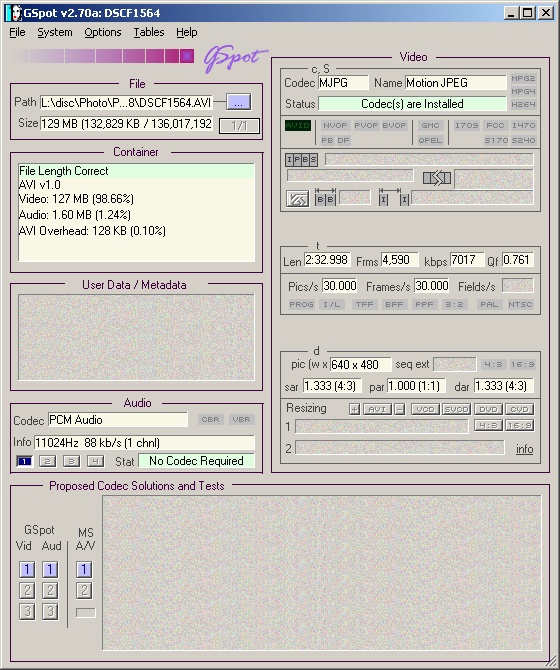Image resolution: width=560 pixels, height=670 pixels.
Task: Click the browse '...' button beside Path
Action: point(238,103)
